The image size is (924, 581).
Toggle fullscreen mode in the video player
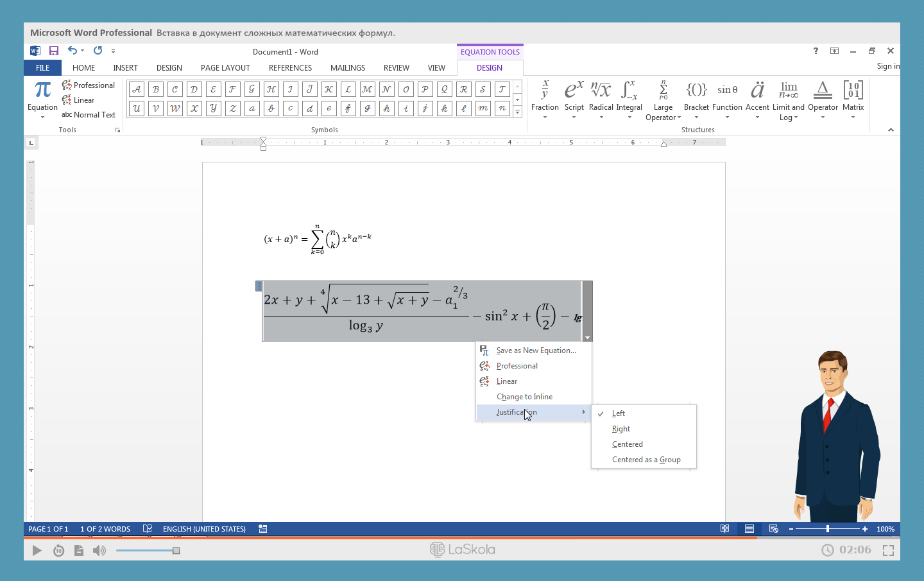(x=888, y=550)
